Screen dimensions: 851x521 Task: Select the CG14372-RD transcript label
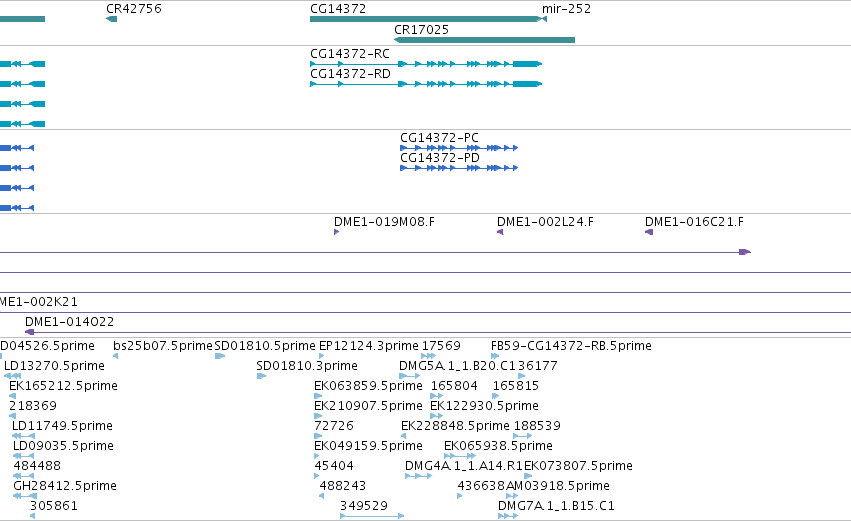(x=351, y=74)
